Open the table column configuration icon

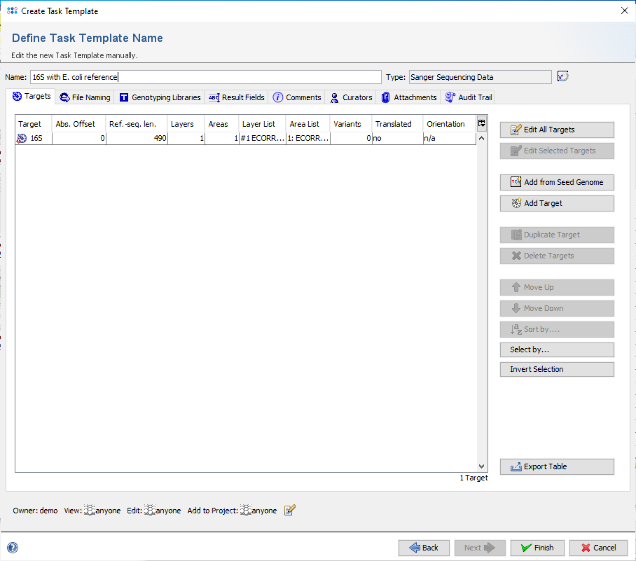click(481, 124)
